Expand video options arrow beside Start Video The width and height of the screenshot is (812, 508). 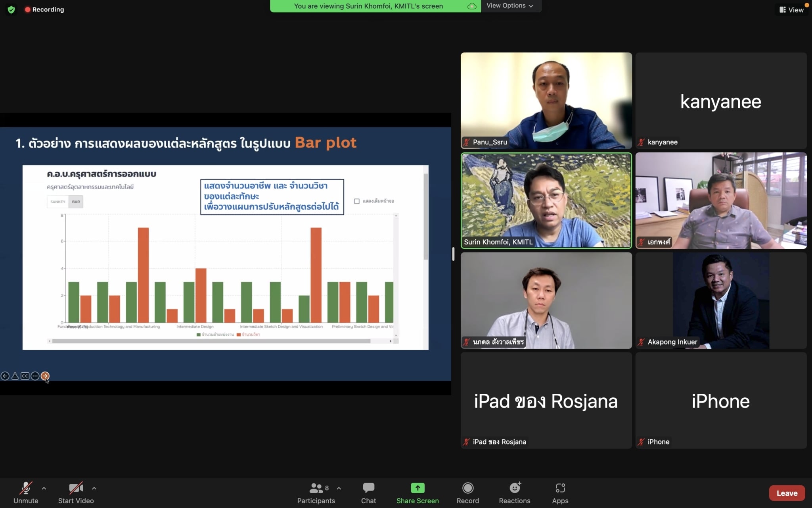(x=94, y=489)
